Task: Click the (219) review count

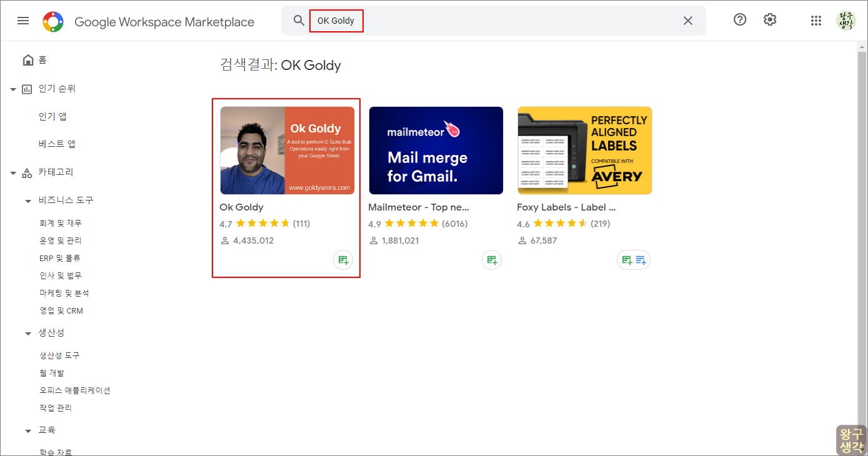Action: pos(601,224)
